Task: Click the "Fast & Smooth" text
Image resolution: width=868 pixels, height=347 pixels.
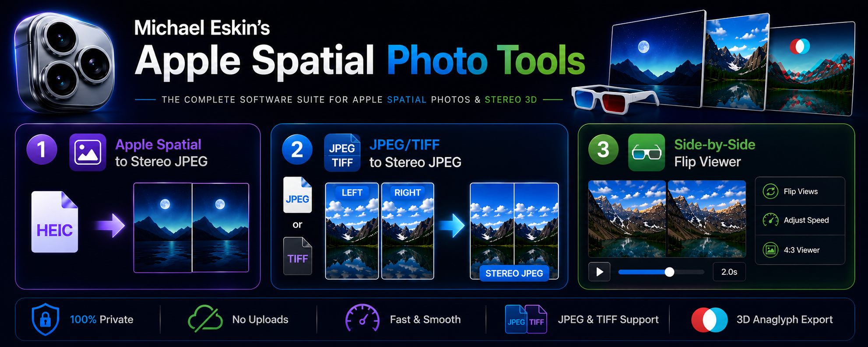Action: tap(425, 319)
